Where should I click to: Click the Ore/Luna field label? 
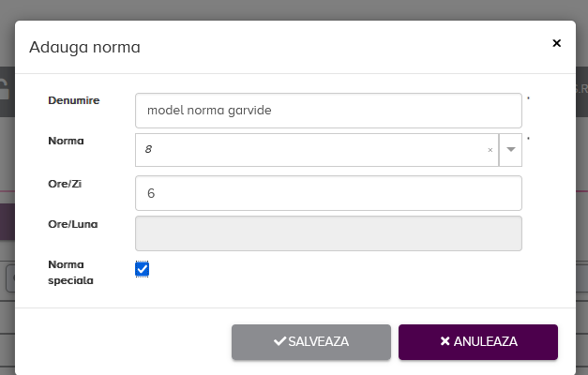[73, 224]
